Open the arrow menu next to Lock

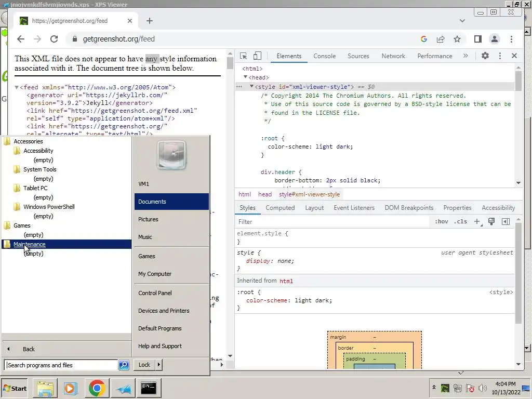[159, 365]
